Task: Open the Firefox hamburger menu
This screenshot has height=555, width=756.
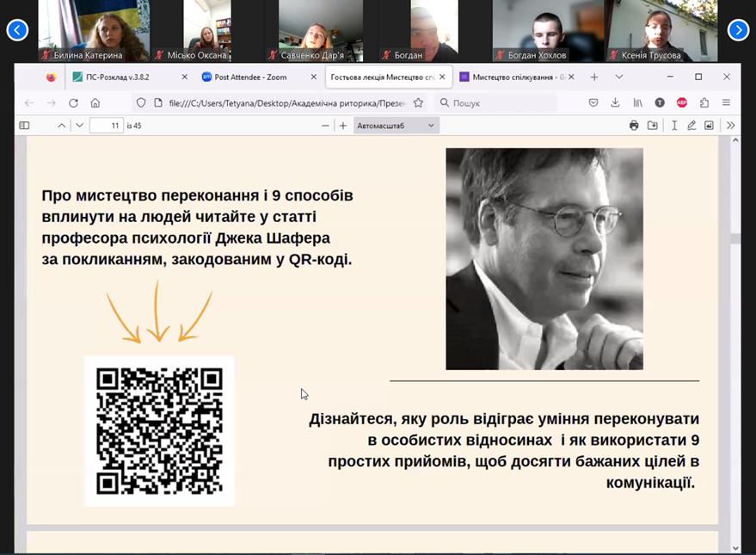Action: pyautogui.click(x=726, y=102)
